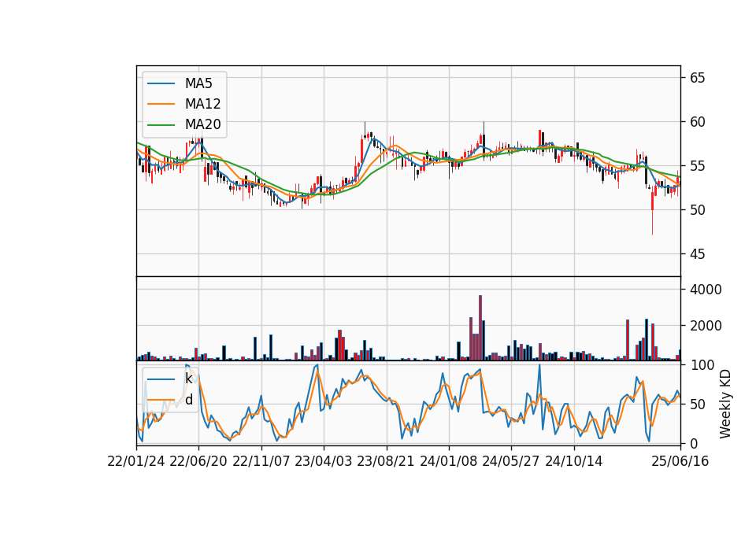Click the 2000 volume axis label
Viewport: 756px width, 543px height.
click(706, 326)
